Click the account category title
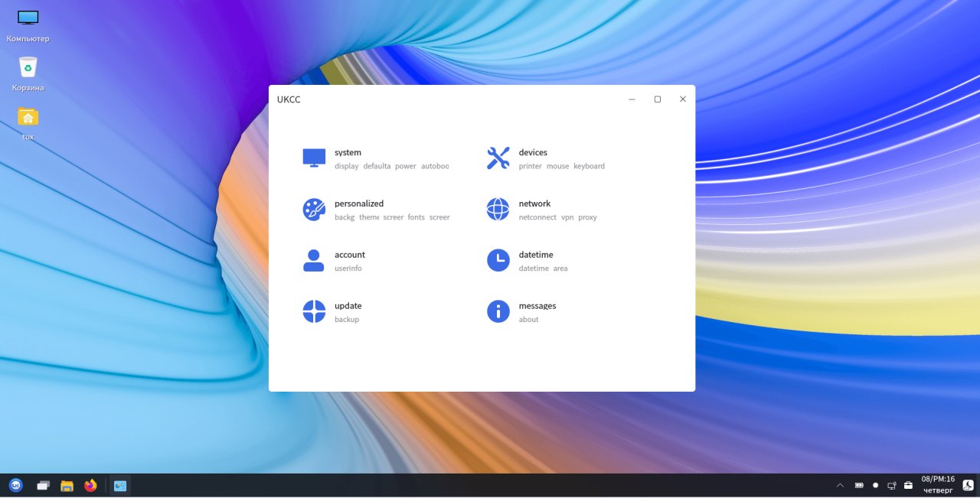 click(350, 255)
